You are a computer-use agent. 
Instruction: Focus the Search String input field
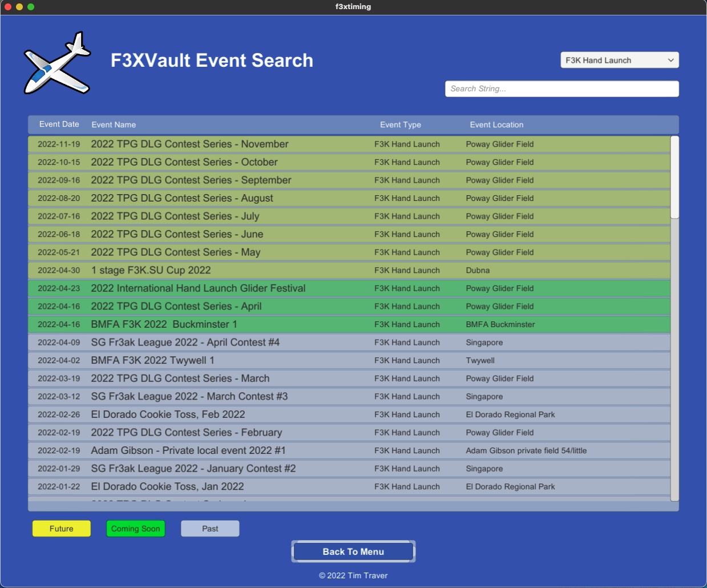tap(561, 88)
